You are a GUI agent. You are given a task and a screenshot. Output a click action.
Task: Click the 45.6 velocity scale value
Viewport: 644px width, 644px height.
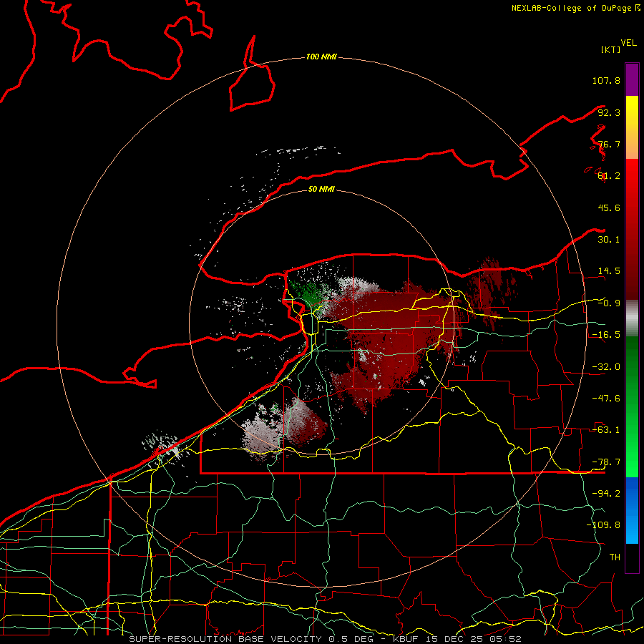(609, 208)
